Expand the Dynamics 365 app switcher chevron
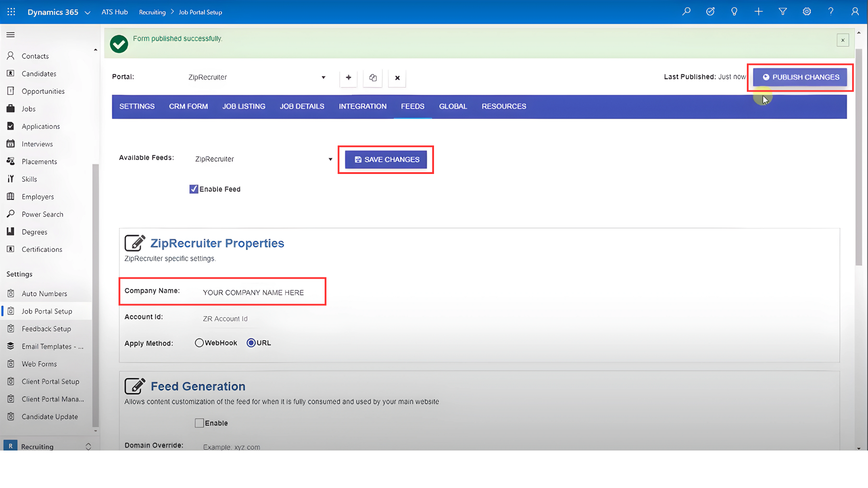868x488 pixels. coord(88,13)
